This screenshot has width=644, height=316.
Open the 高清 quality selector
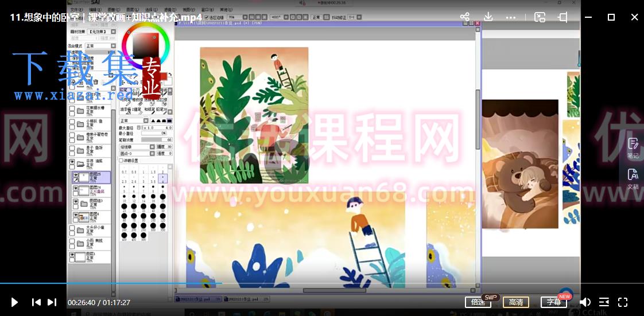[516, 302]
